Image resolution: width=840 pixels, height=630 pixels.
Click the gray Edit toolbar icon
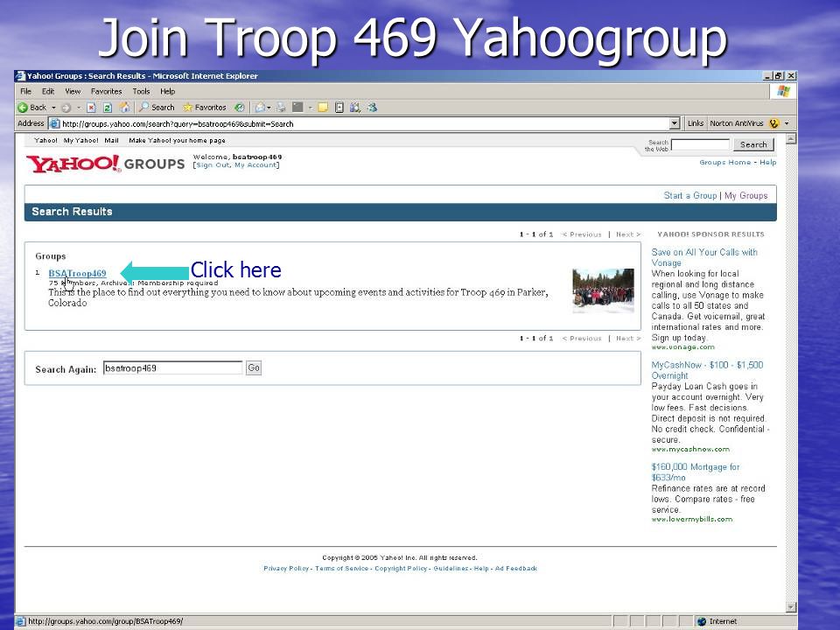coord(297,108)
